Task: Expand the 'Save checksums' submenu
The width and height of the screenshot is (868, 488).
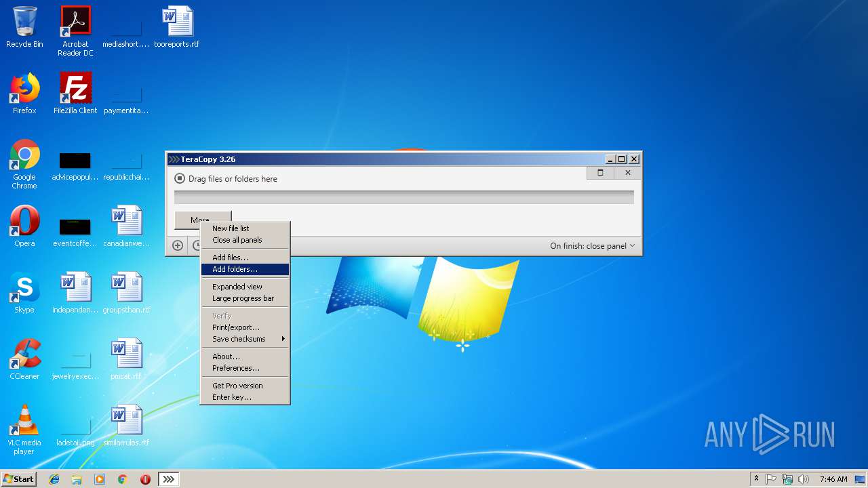Action: click(245, 339)
